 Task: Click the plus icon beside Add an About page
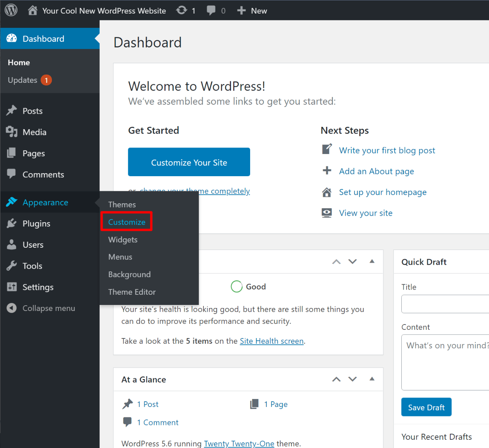point(327,171)
